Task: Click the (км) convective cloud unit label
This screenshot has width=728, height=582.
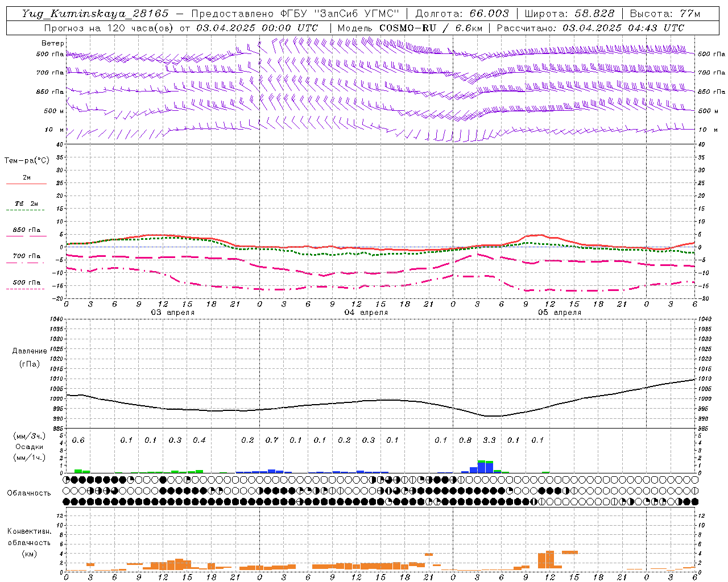Action: tap(30, 553)
